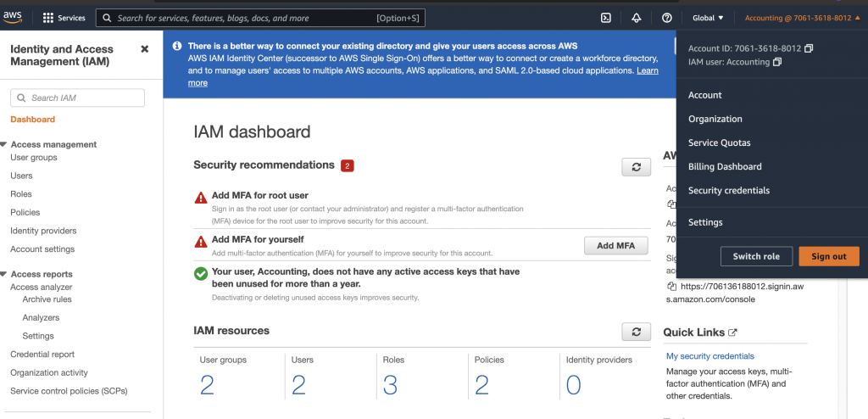Image resolution: width=868 pixels, height=419 pixels.
Task: Collapse the Access management section
Action: click(4, 144)
